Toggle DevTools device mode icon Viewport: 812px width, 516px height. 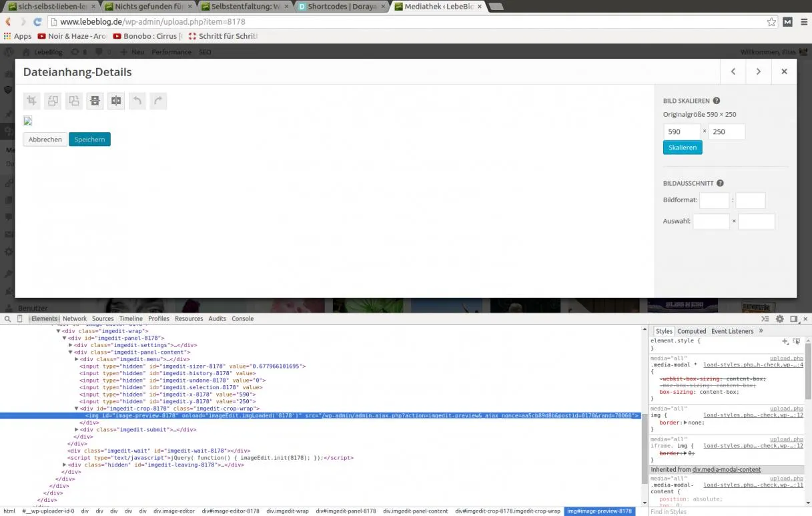tap(19, 319)
